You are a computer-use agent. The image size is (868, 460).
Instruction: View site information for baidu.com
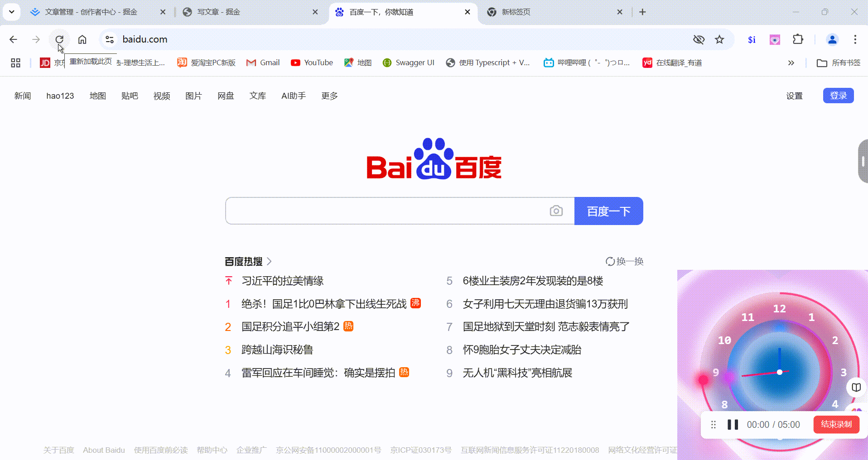(x=110, y=39)
